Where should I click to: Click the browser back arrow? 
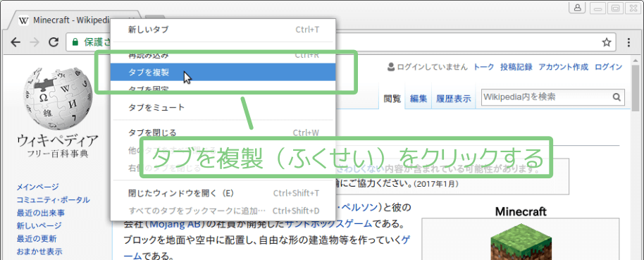(16, 42)
